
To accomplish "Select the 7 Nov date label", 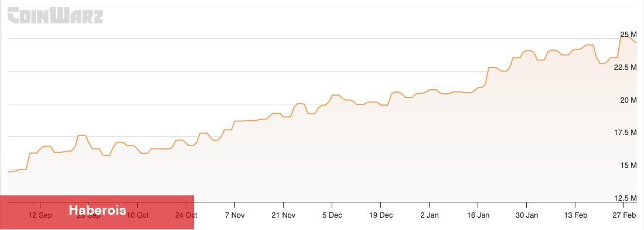I will click(234, 215).
